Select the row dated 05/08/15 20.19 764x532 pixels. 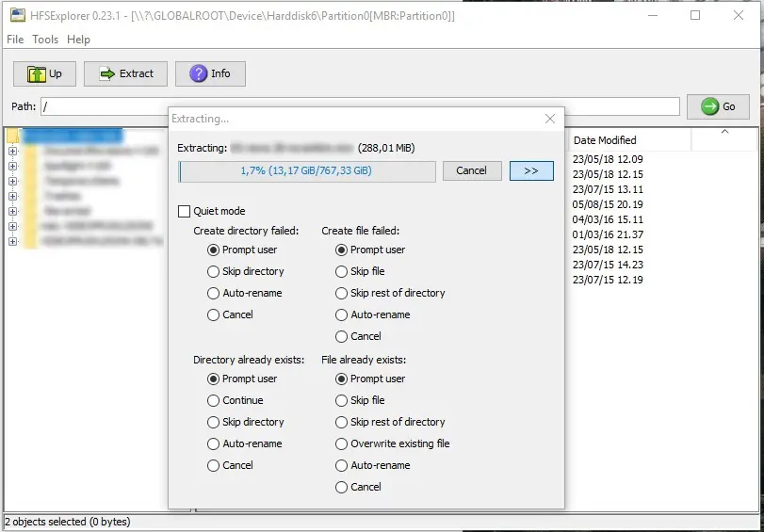coord(608,204)
